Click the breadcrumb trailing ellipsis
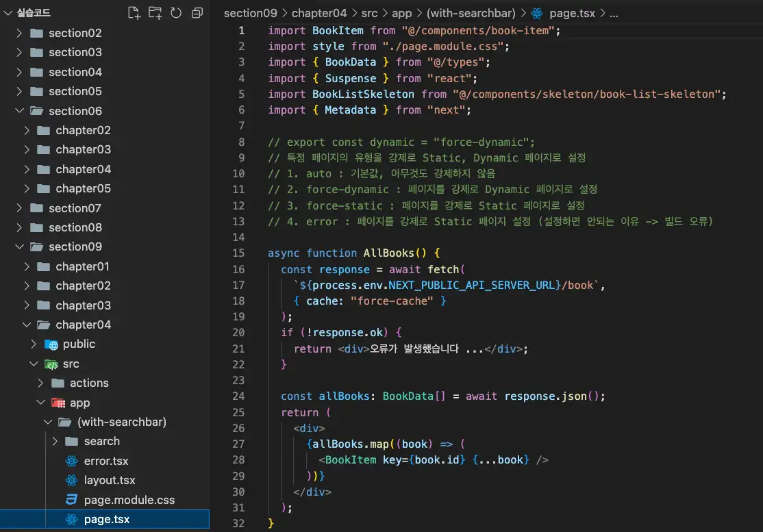 [613, 13]
